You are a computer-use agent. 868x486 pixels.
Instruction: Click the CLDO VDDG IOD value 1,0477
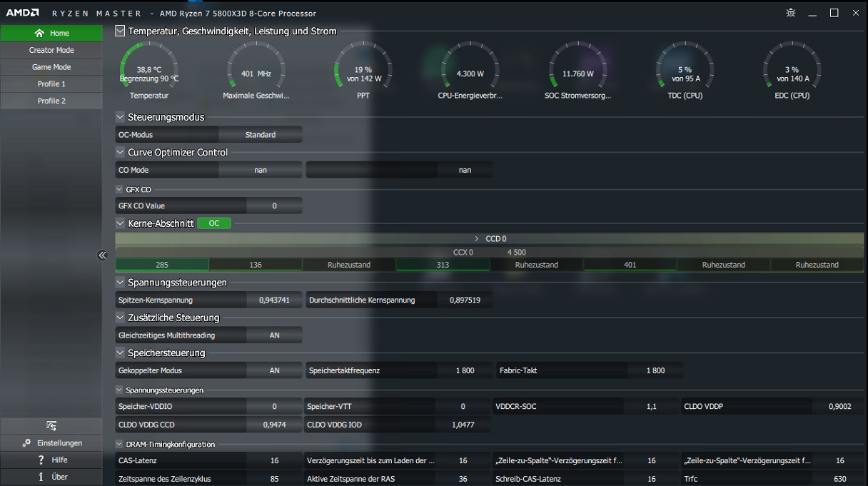(x=463, y=425)
